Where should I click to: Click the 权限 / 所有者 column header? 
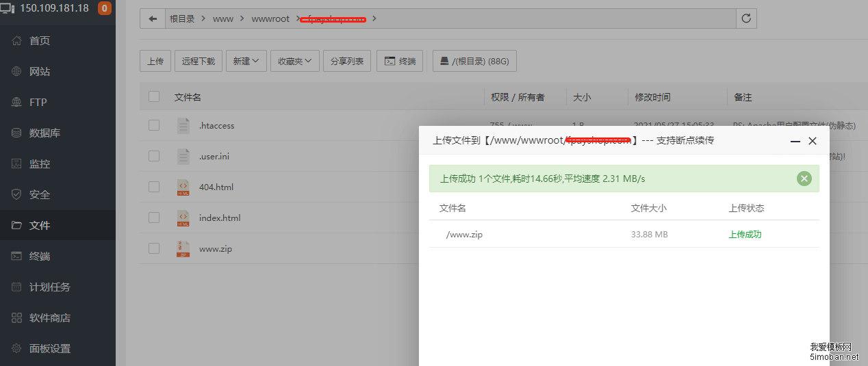coord(518,97)
